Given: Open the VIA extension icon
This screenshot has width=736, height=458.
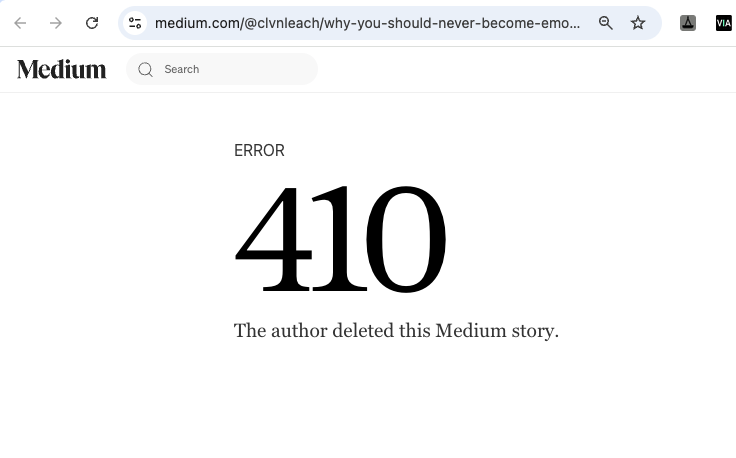Looking at the screenshot, I should pyautogui.click(x=723, y=23).
